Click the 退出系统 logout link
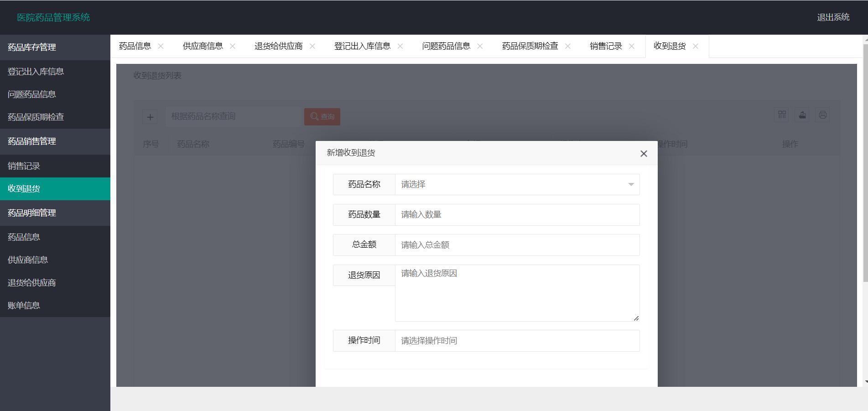 tap(833, 17)
